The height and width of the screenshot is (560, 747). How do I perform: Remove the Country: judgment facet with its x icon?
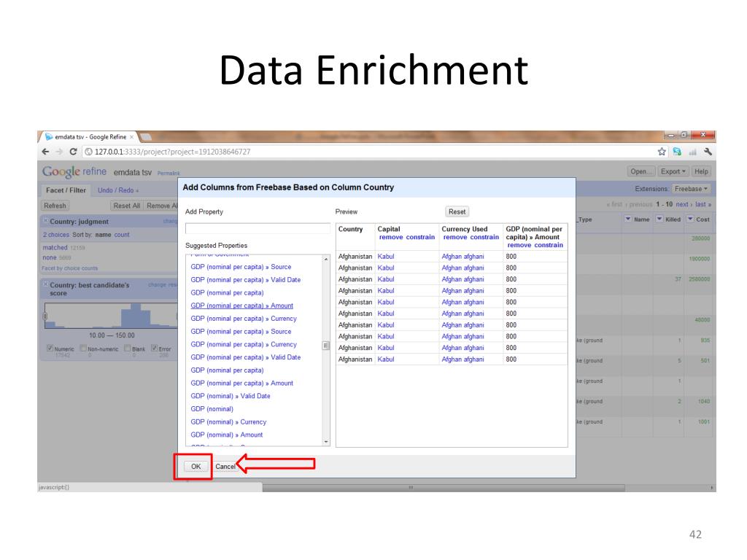pyautogui.click(x=46, y=221)
